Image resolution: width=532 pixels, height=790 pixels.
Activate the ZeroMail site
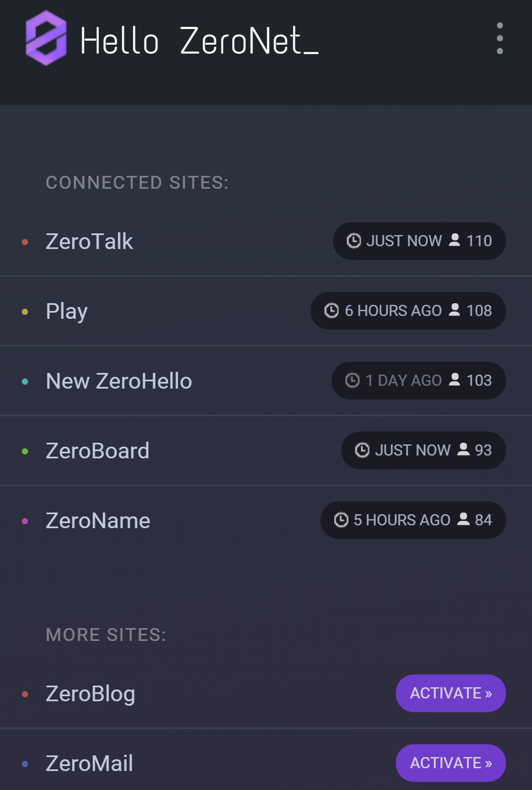(x=450, y=763)
